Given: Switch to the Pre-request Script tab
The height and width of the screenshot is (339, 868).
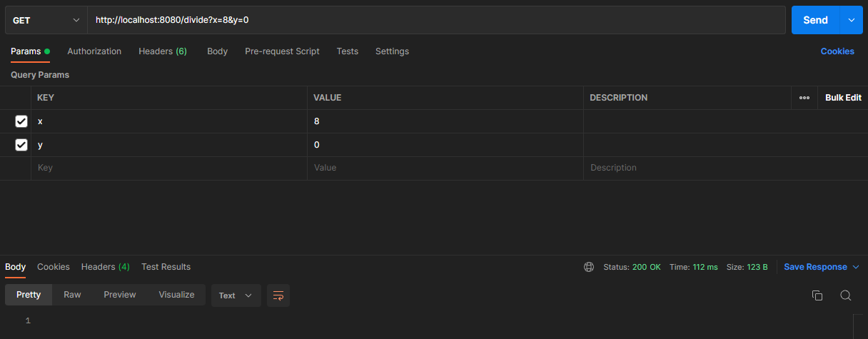Looking at the screenshot, I should [x=282, y=51].
